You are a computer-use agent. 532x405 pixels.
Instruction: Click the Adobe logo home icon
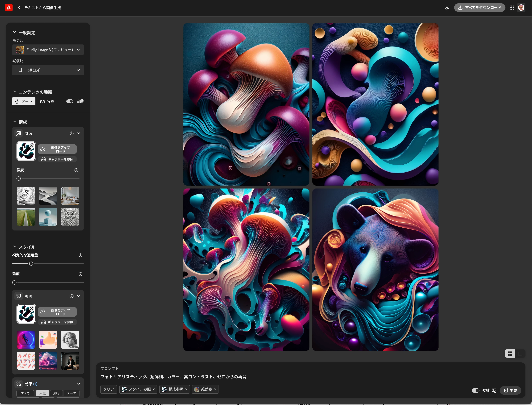pyautogui.click(x=9, y=8)
